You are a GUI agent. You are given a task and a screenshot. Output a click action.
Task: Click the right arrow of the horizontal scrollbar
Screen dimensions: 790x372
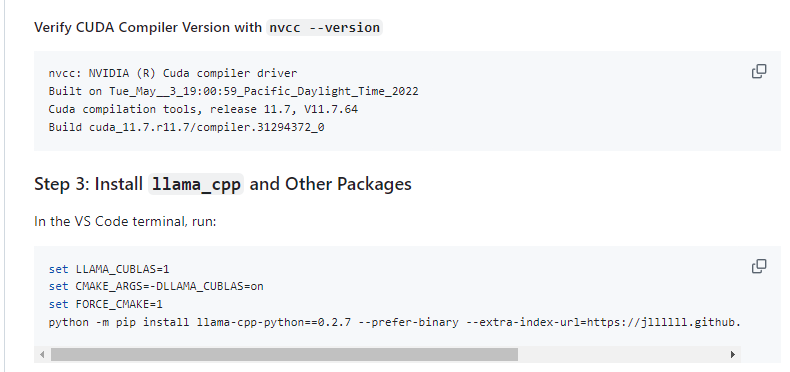click(x=733, y=354)
